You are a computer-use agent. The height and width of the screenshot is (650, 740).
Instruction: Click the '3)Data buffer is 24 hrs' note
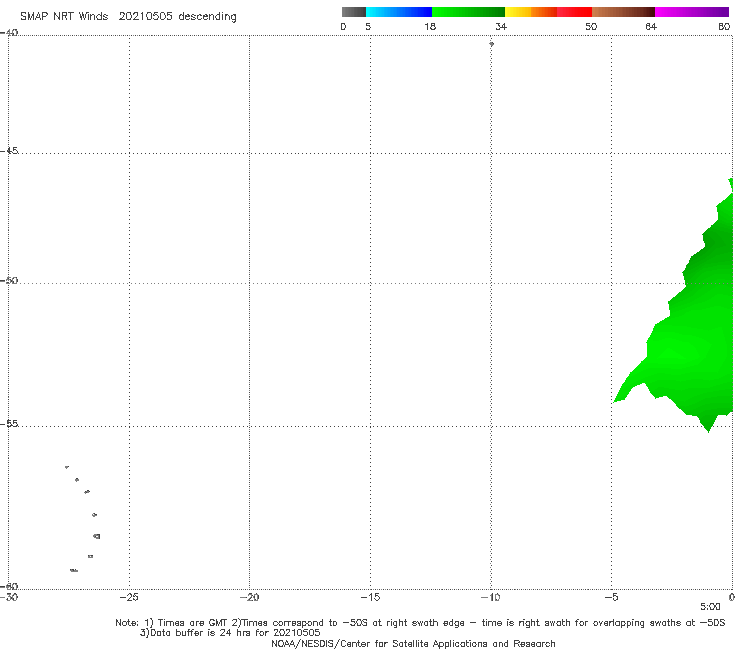230,633
